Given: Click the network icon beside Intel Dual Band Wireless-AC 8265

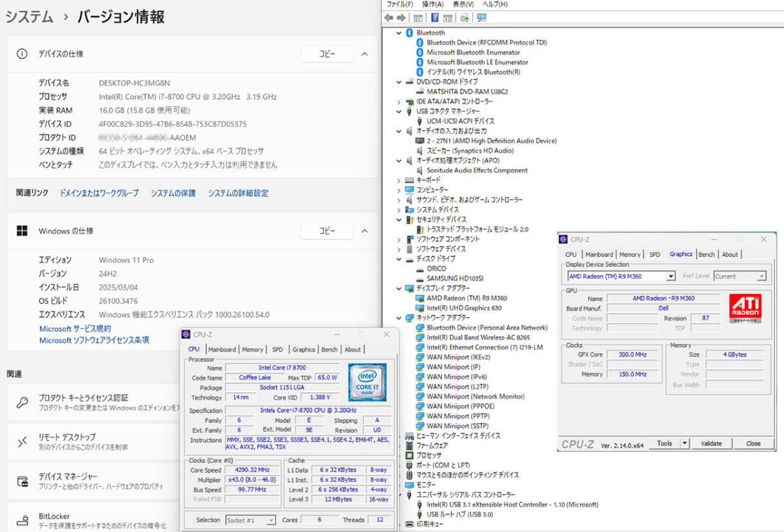Looking at the screenshot, I should point(420,337).
